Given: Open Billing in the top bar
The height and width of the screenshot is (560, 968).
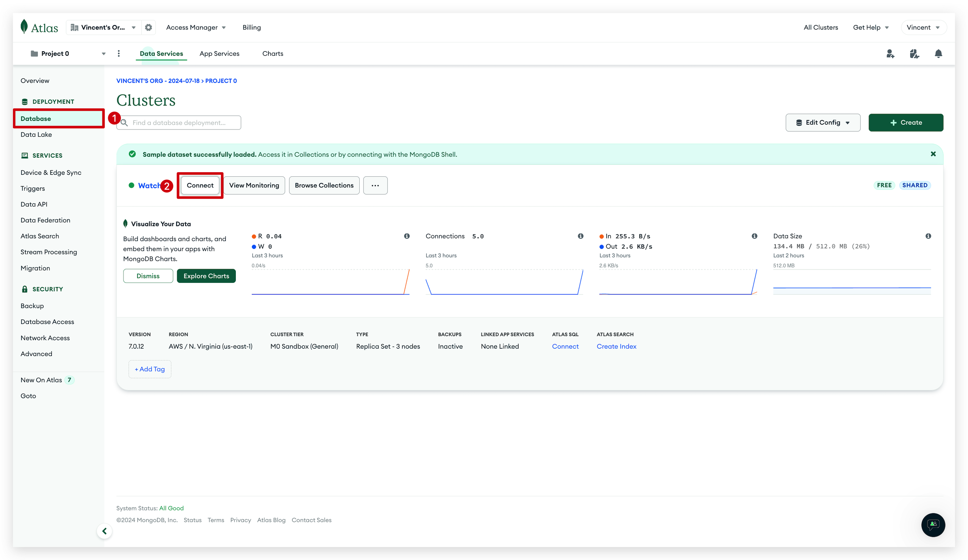Looking at the screenshot, I should click(252, 27).
